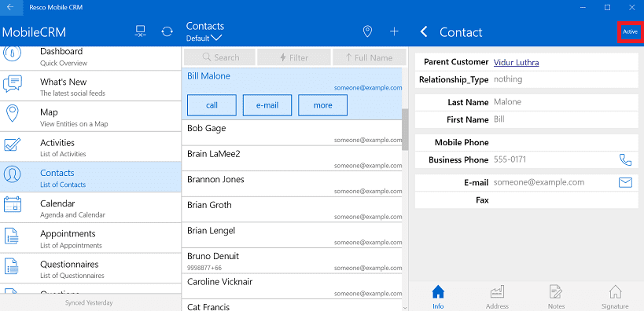Open Appointments list item
Screen dimensions: 644x311
tap(90, 239)
